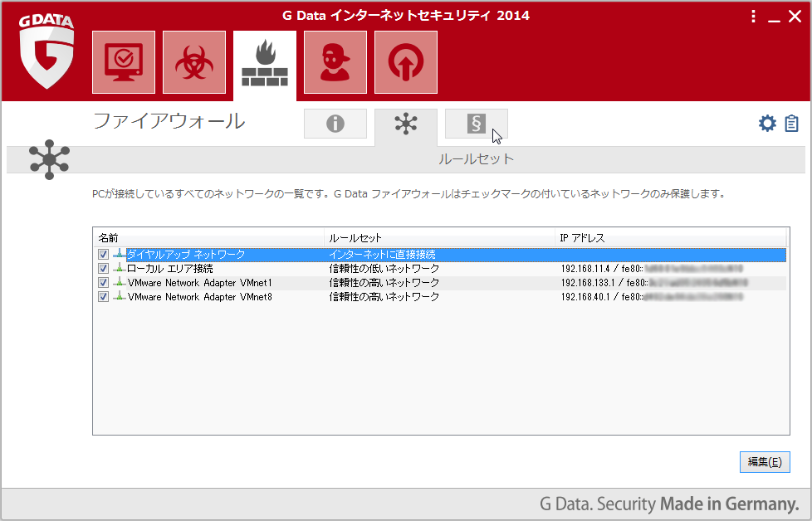Select the Firewall brick wall icon
The height and width of the screenshot is (521, 812).
coord(265,63)
